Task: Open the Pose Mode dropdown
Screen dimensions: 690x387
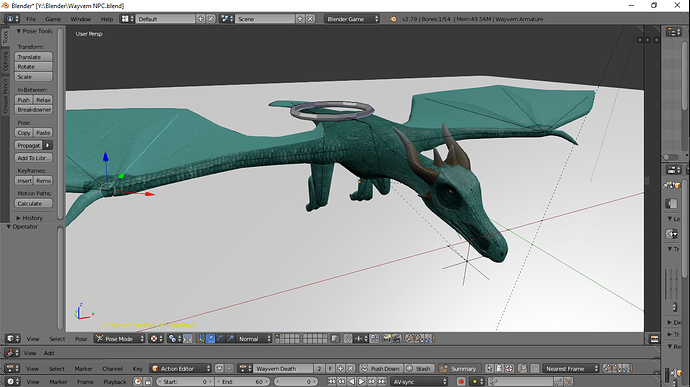Action: tap(119, 339)
